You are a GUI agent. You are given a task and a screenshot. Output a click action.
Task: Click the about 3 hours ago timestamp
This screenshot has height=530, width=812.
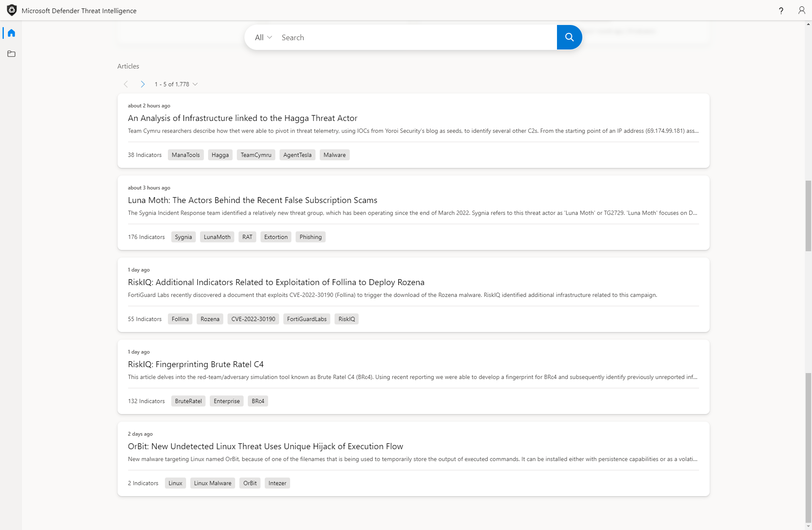pyautogui.click(x=149, y=188)
